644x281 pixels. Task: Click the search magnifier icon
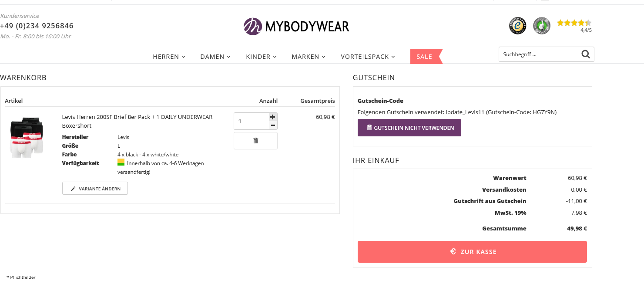[586, 54]
